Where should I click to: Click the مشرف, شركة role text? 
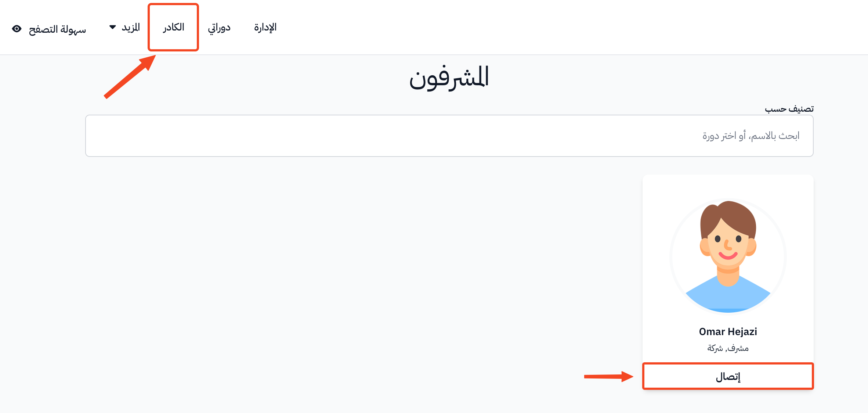728,348
